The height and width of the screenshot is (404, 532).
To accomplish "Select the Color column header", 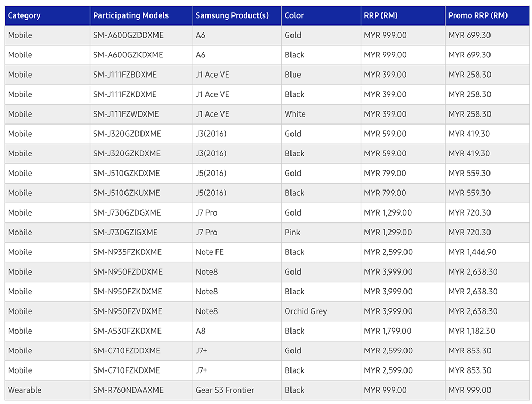I will pyautogui.click(x=294, y=15).
